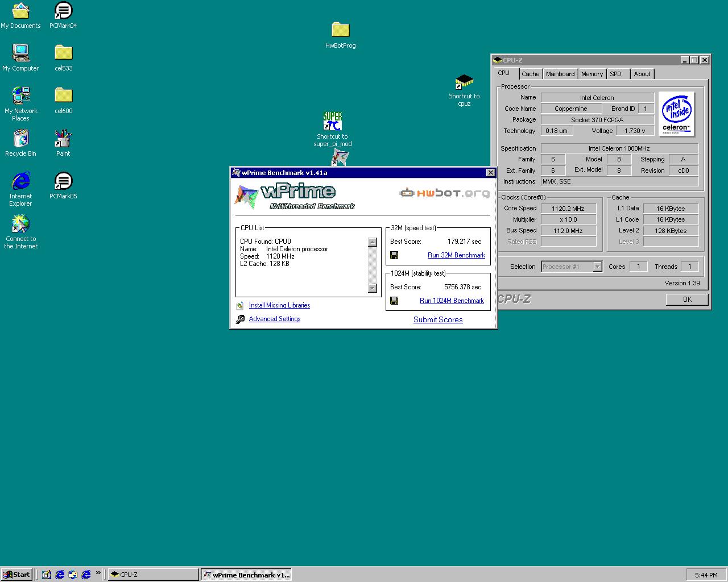The height and width of the screenshot is (582, 728).
Task: Open the Start menu
Action: (16, 575)
